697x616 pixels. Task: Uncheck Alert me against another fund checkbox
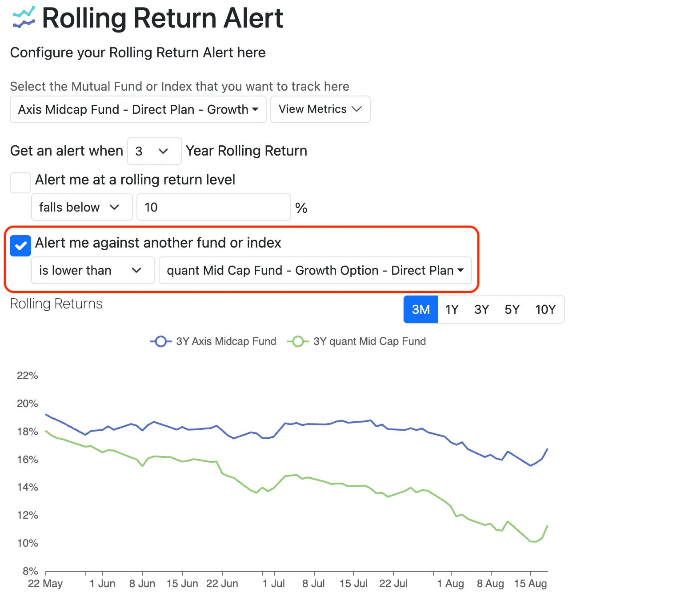tap(20, 246)
